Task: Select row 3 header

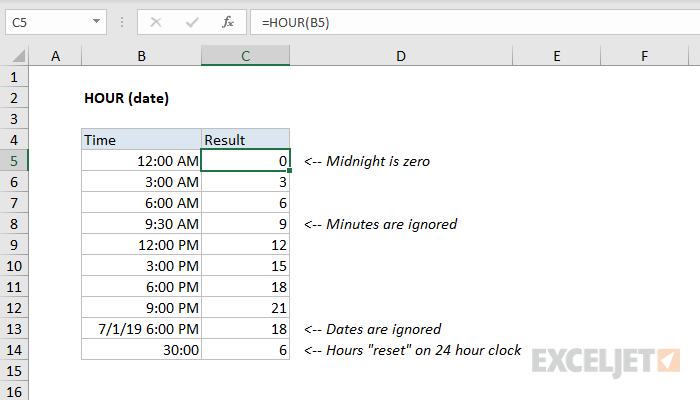Action: 14,119
